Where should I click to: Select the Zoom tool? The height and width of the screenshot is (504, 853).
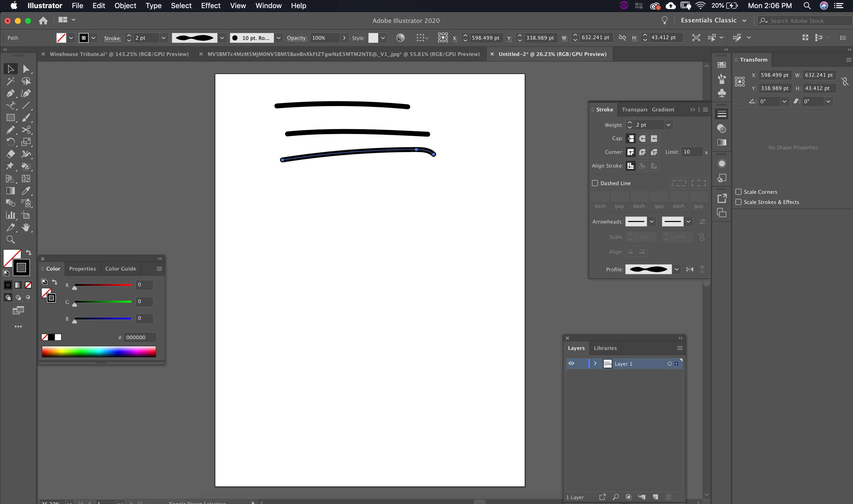point(10,240)
